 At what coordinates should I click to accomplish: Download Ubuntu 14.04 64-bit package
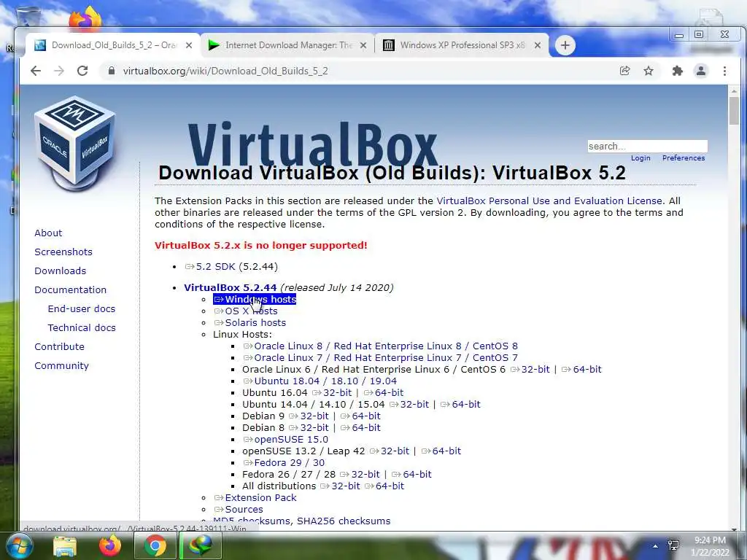click(461, 404)
